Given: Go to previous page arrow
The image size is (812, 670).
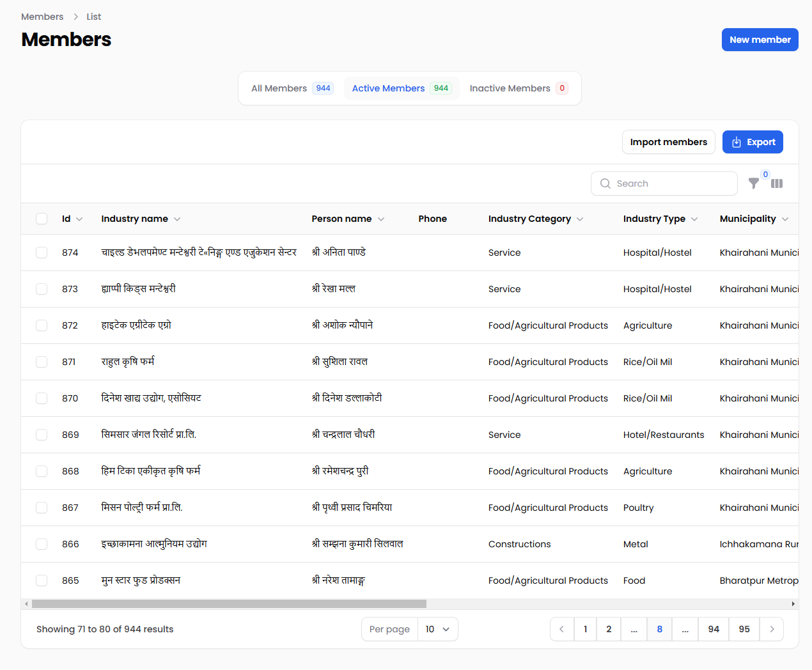Looking at the screenshot, I should [562, 629].
